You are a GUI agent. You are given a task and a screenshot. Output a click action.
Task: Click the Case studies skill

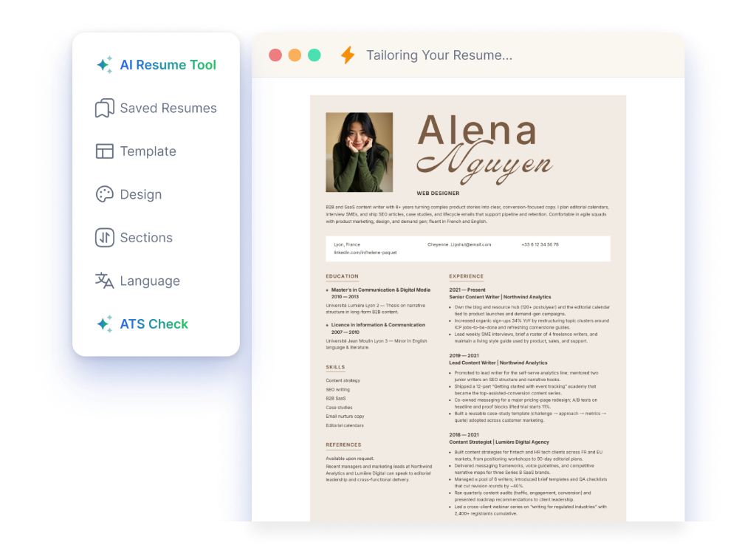coord(339,407)
